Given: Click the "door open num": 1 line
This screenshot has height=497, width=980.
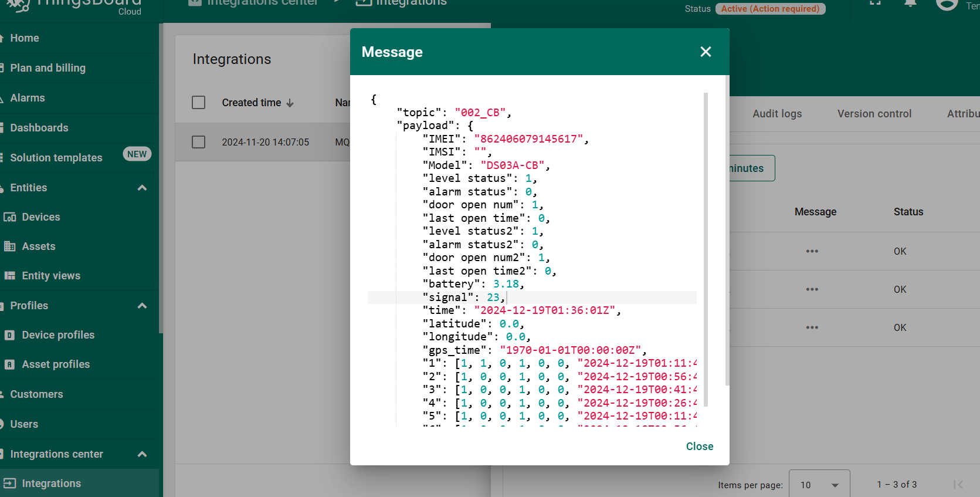Looking at the screenshot, I should tap(483, 205).
